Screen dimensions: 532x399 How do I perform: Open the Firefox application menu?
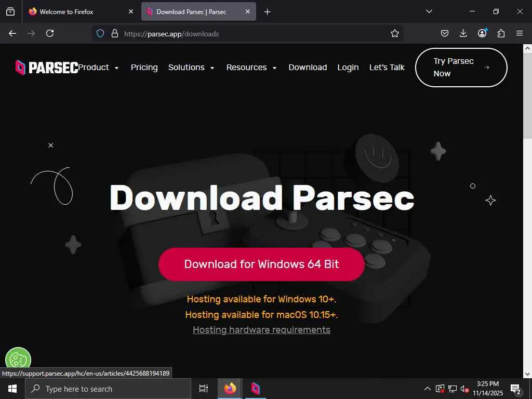(x=520, y=33)
